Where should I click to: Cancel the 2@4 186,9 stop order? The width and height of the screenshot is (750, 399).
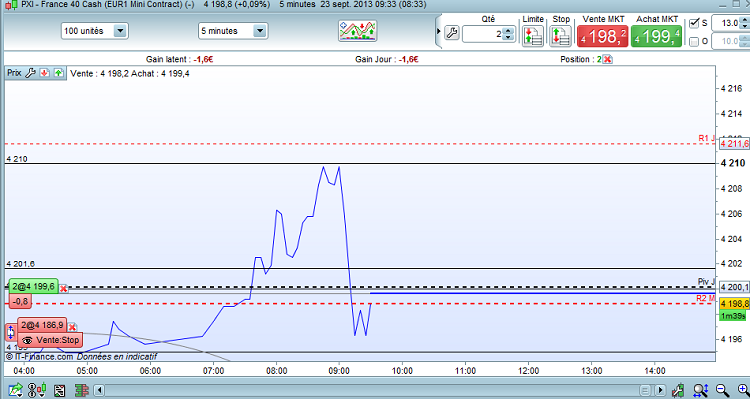[x=72, y=327]
